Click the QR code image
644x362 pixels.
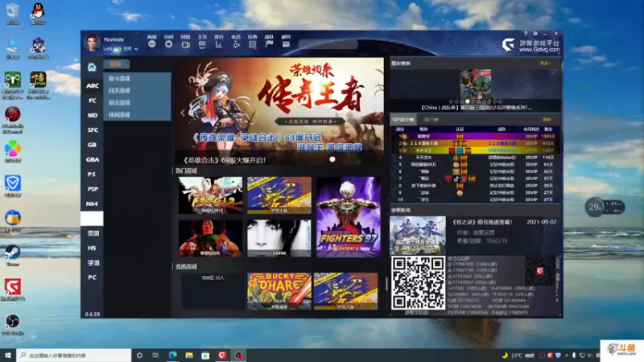(418, 283)
